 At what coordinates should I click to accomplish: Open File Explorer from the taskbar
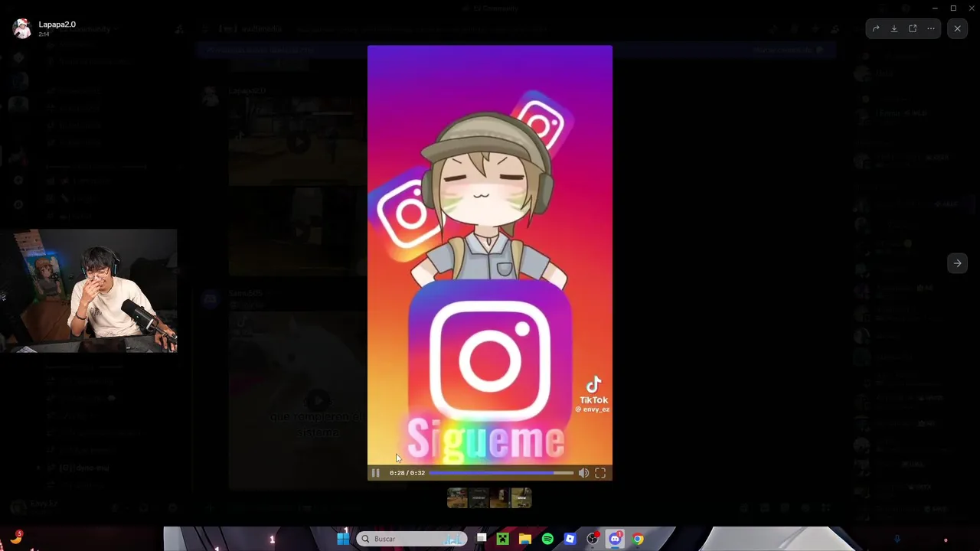click(x=524, y=539)
